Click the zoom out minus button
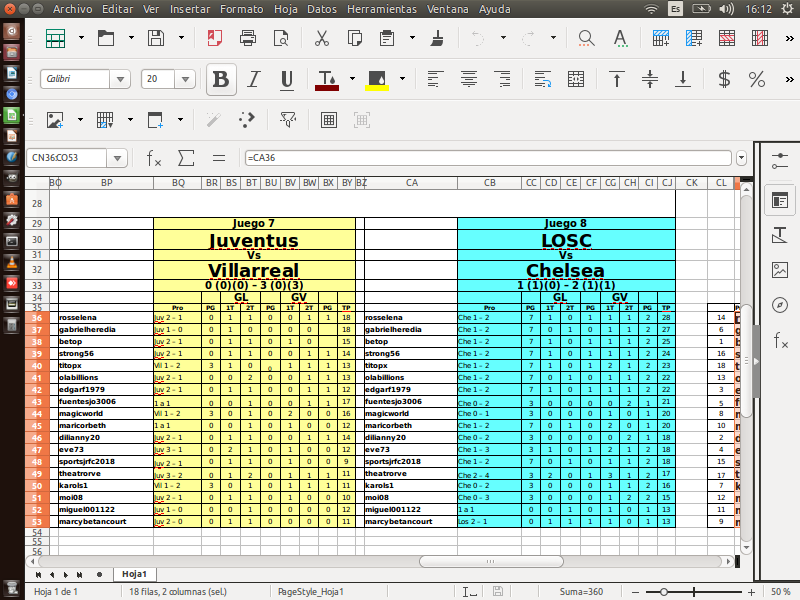Viewport: 800px width, 600px height. (x=635, y=592)
